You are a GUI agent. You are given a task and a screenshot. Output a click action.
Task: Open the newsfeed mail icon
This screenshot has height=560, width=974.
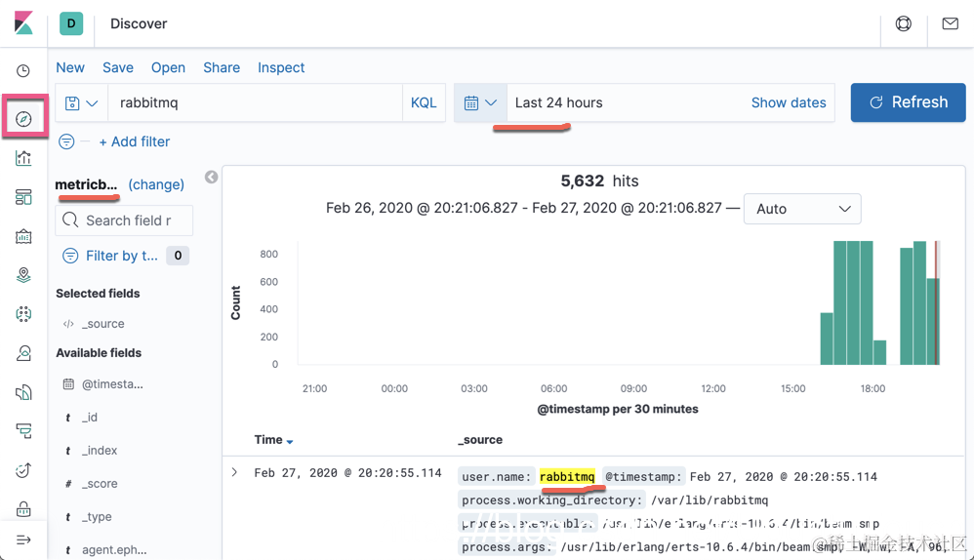(950, 23)
